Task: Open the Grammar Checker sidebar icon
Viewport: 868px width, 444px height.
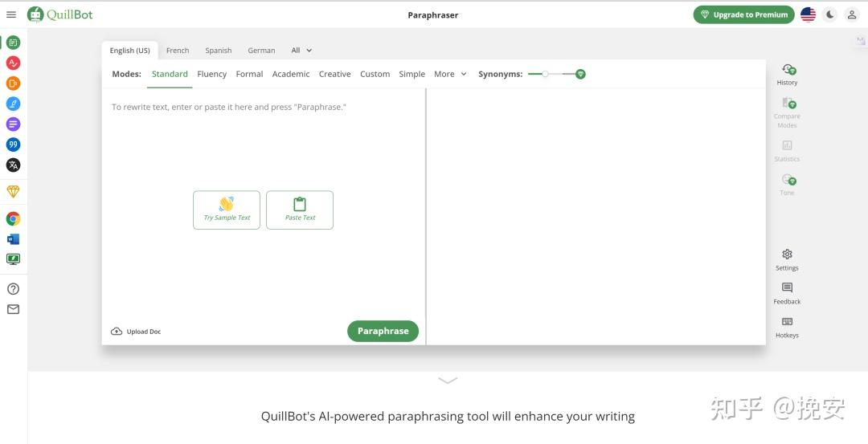Action: [x=14, y=63]
